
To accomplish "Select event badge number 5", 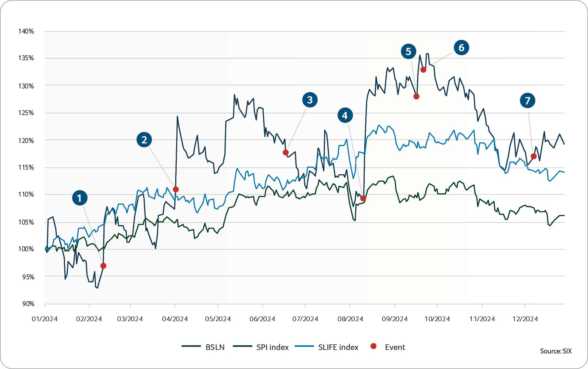I will tap(408, 52).
